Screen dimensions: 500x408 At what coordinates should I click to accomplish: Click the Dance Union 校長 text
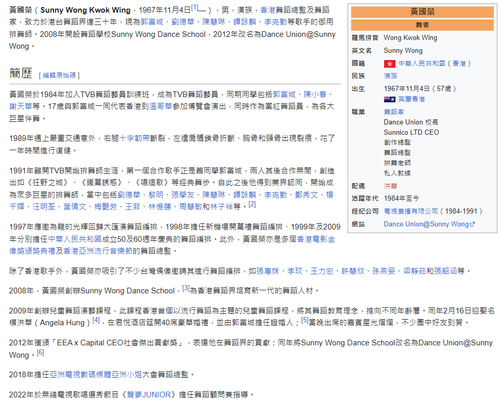tap(411, 122)
